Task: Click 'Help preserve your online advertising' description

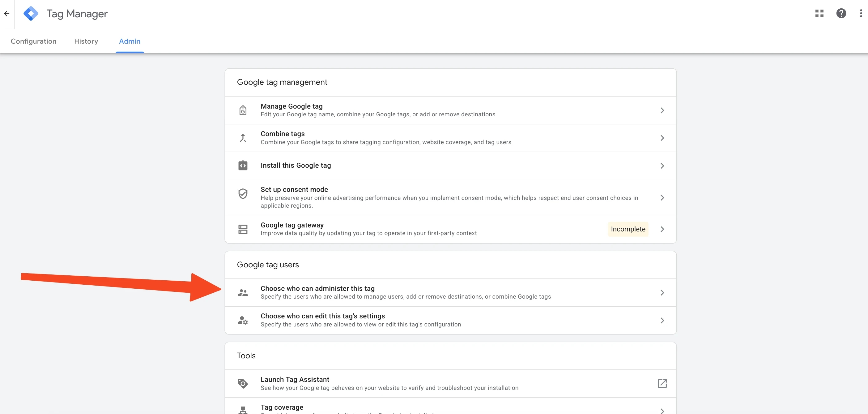Action: pyautogui.click(x=449, y=202)
